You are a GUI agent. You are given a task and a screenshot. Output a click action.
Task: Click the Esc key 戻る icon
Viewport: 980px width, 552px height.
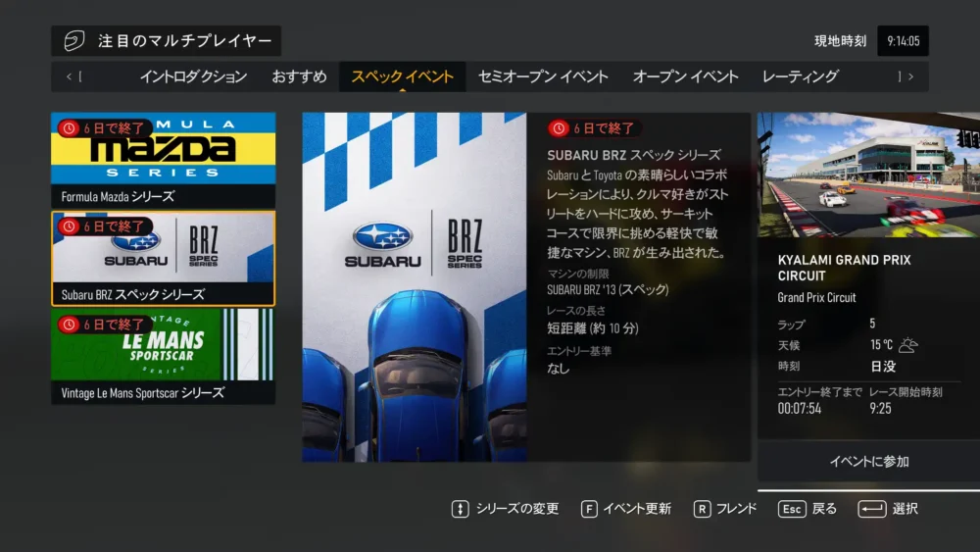[x=792, y=509]
